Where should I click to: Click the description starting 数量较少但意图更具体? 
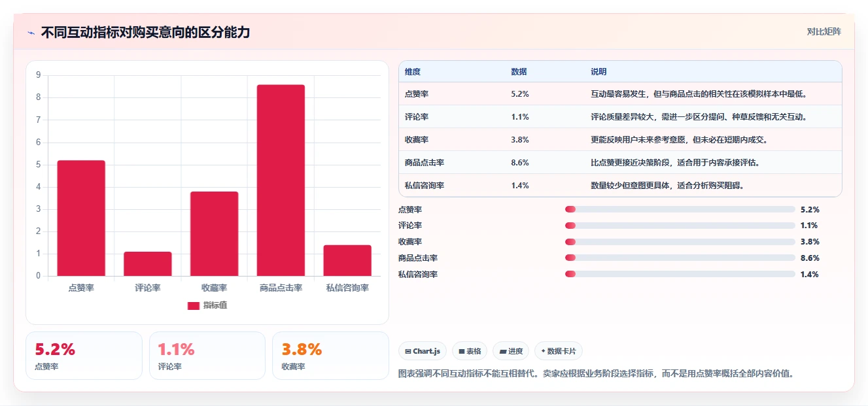(x=667, y=186)
